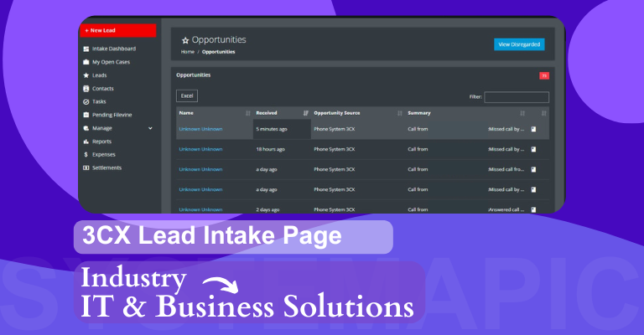Click the bar chart Reports icon
This screenshot has height=335, width=644.
pyautogui.click(x=86, y=142)
